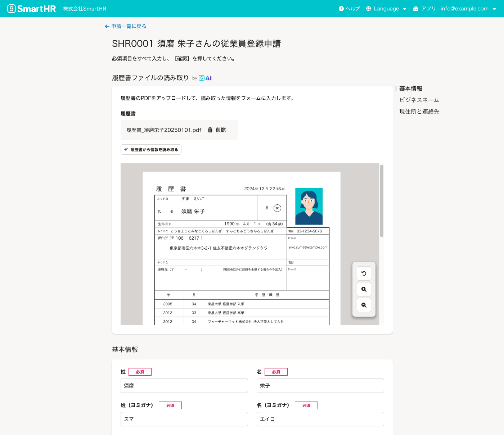
Task: Rotate the résumé preview image
Action: [x=364, y=273]
